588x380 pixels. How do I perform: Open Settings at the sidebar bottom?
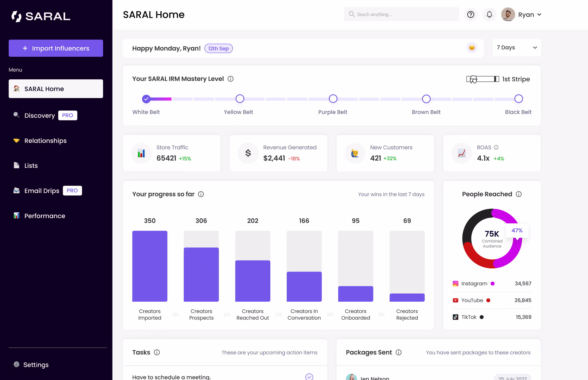[36, 365]
